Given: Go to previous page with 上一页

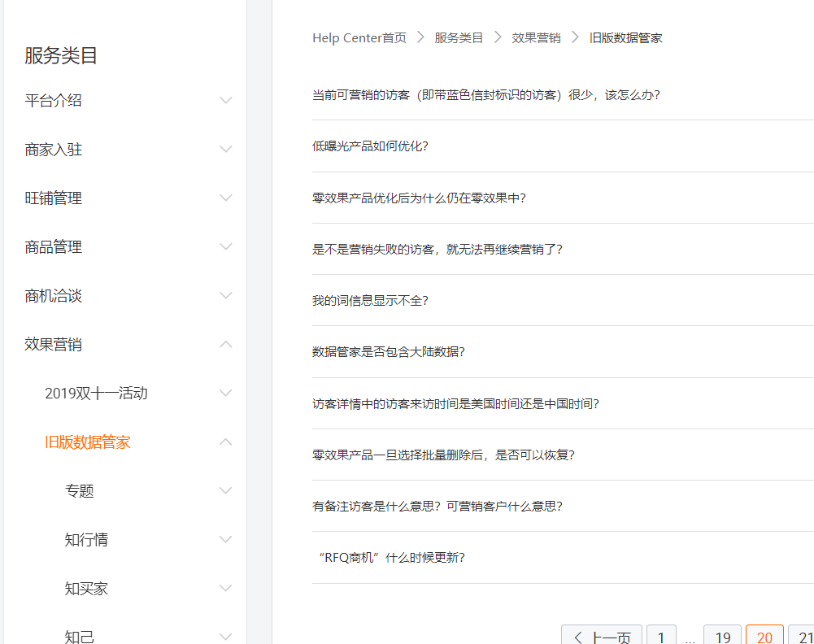Looking at the screenshot, I should point(602,636).
